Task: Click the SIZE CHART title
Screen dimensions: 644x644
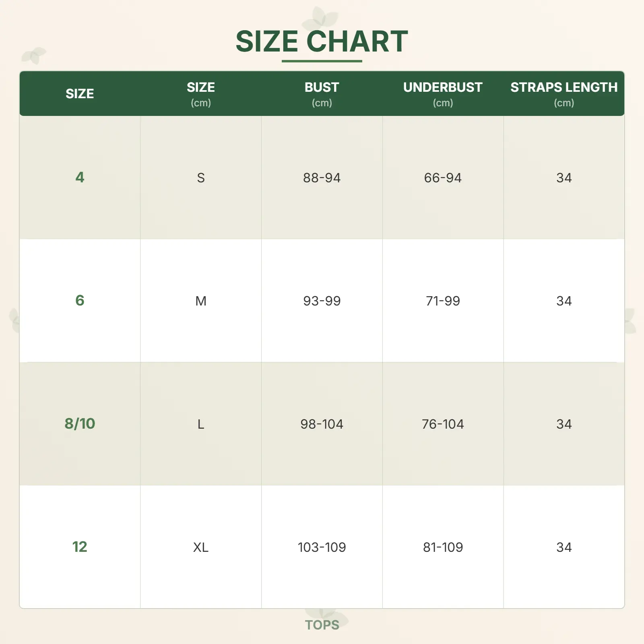Action: click(322, 41)
